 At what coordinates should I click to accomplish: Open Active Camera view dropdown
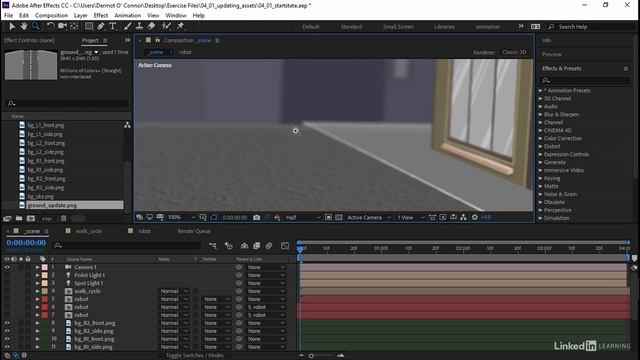(369, 218)
